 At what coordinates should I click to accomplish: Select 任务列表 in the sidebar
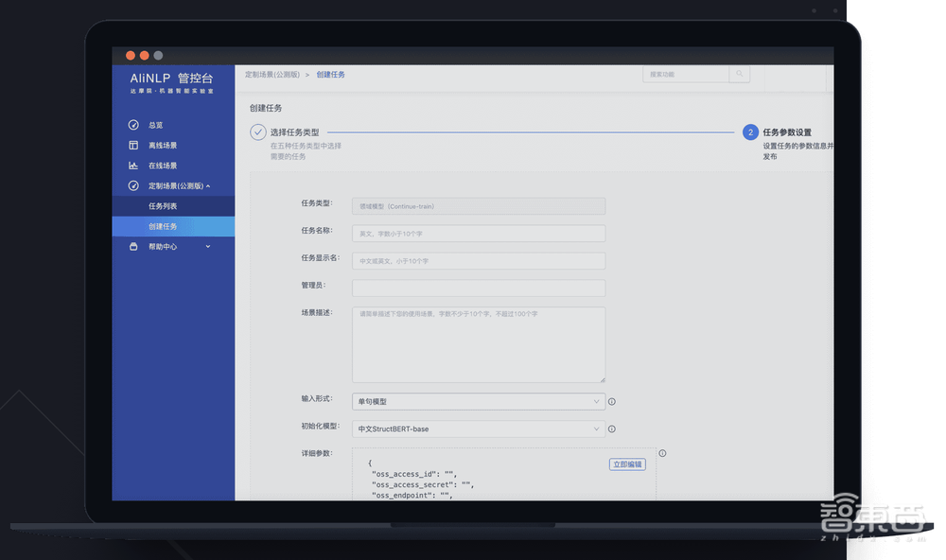(x=163, y=206)
